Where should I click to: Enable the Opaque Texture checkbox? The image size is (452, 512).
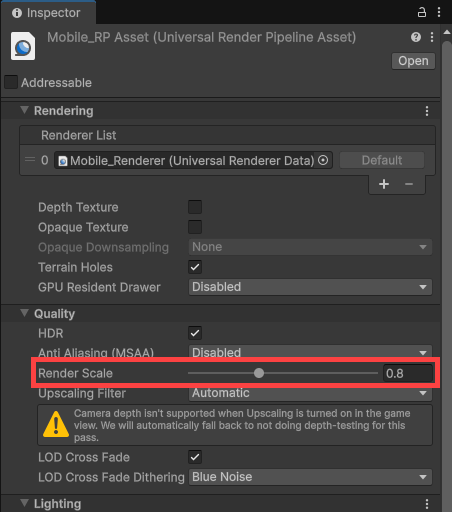(195, 227)
